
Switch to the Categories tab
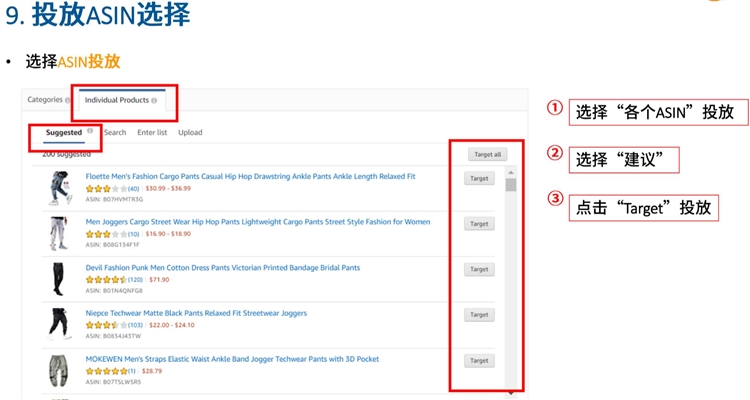pyautogui.click(x=45, y=100)
